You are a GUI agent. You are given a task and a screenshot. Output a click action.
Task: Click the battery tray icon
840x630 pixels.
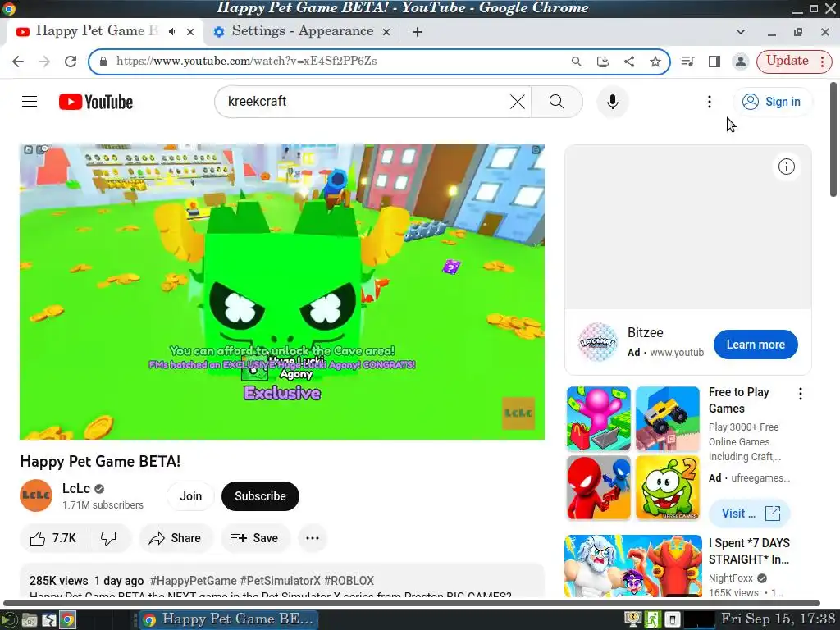(x=672, y=620)
